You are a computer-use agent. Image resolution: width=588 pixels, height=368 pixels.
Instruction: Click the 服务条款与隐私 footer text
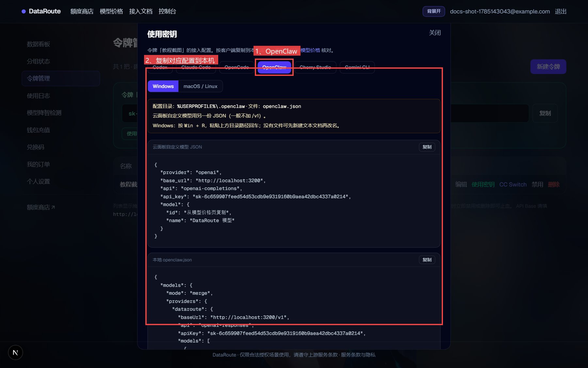click(358, 355)
